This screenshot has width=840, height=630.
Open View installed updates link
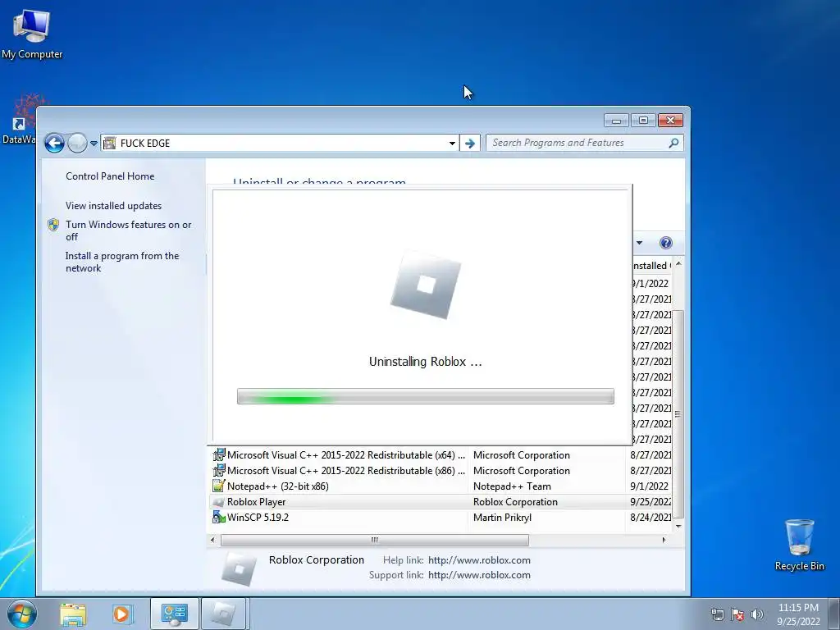113,206
